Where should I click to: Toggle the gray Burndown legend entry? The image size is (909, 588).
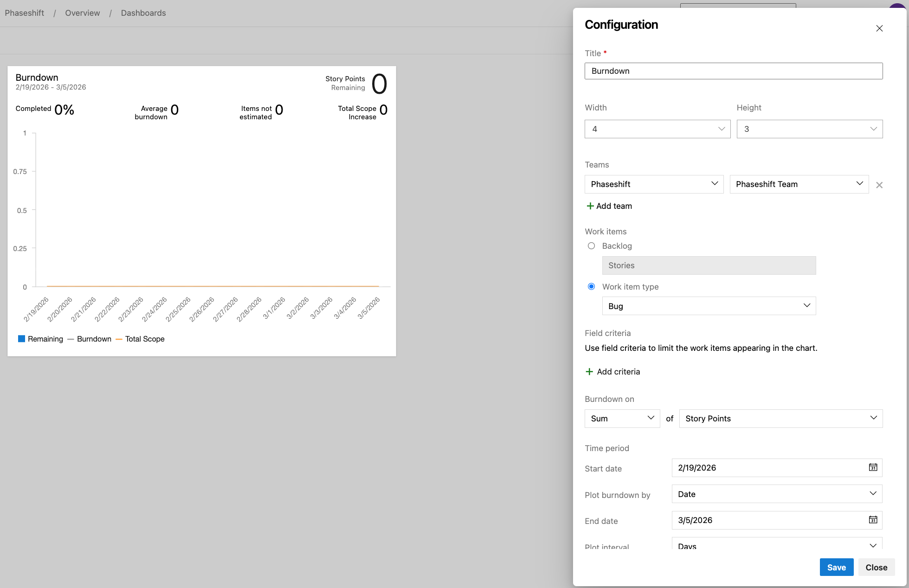pos(90,339)
